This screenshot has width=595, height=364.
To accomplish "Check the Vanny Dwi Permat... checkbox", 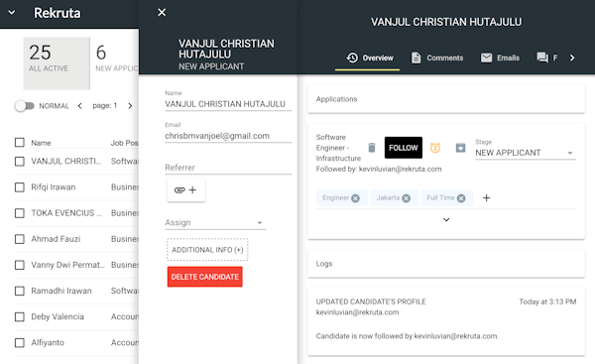I will (x=20, y=265).
